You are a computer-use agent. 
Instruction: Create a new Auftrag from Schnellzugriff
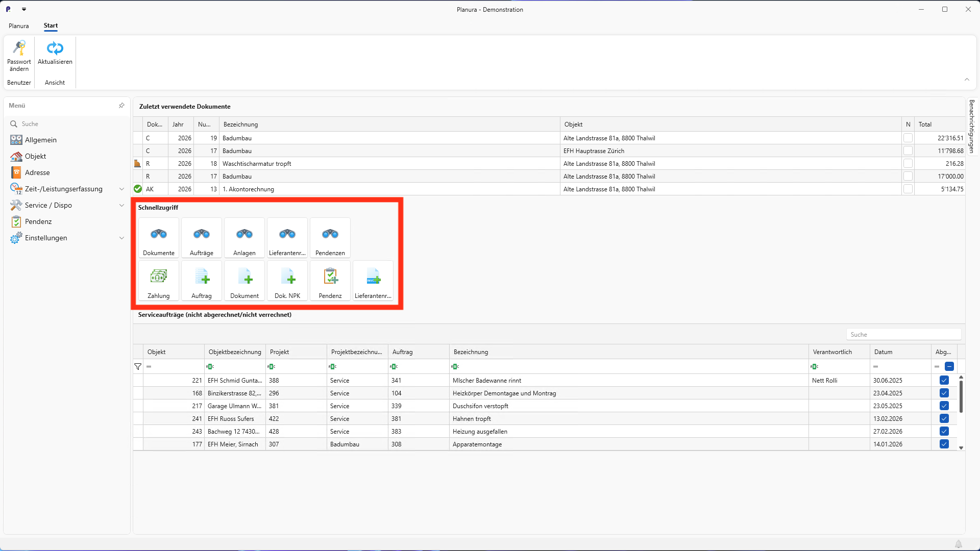(x=201, y=281)
